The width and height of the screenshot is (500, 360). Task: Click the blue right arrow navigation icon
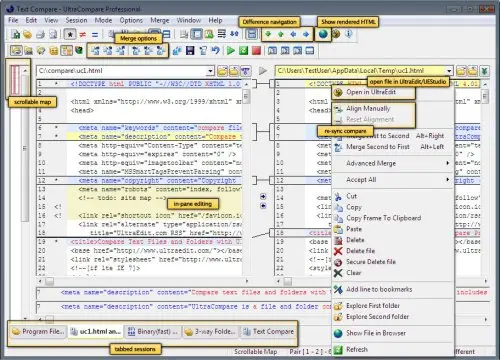point(306,34)
